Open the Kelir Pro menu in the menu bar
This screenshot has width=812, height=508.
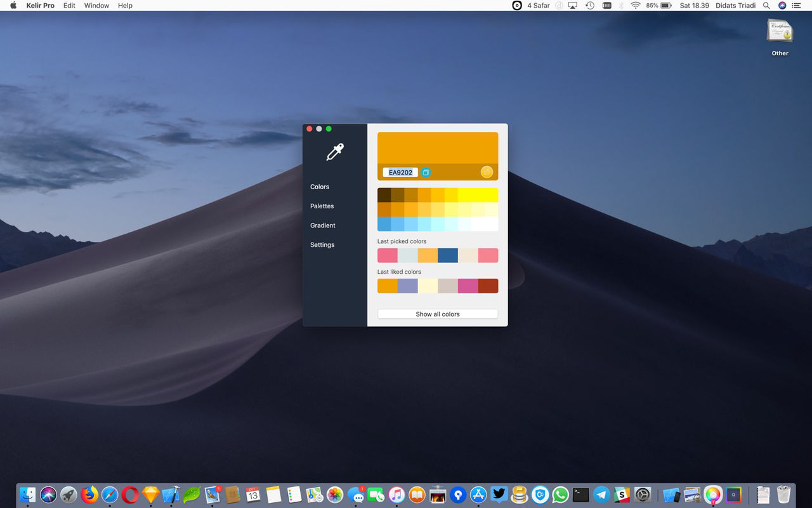41,5
